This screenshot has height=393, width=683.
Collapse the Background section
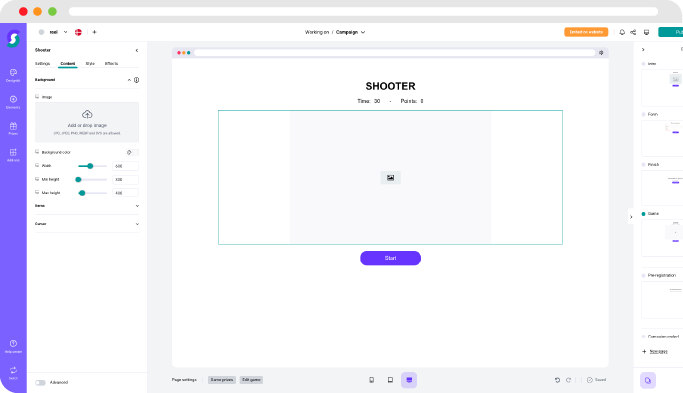click(129, 80)
